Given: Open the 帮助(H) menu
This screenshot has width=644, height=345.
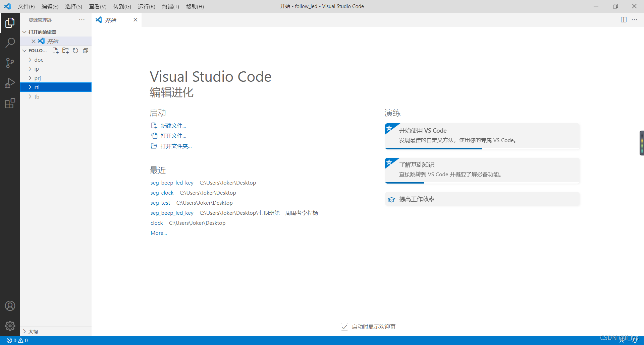Looking at the screenshot, I should tap(195, 6).
